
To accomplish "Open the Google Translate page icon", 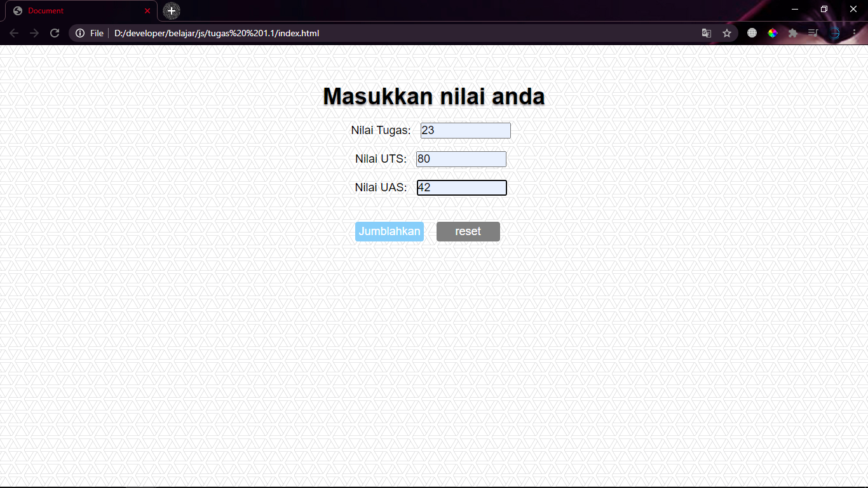I will coord(706,32).
